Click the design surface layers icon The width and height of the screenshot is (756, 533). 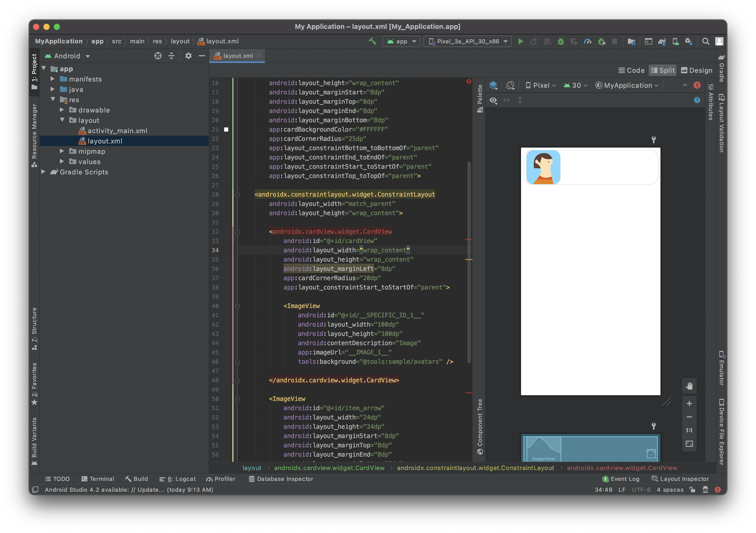493,85
